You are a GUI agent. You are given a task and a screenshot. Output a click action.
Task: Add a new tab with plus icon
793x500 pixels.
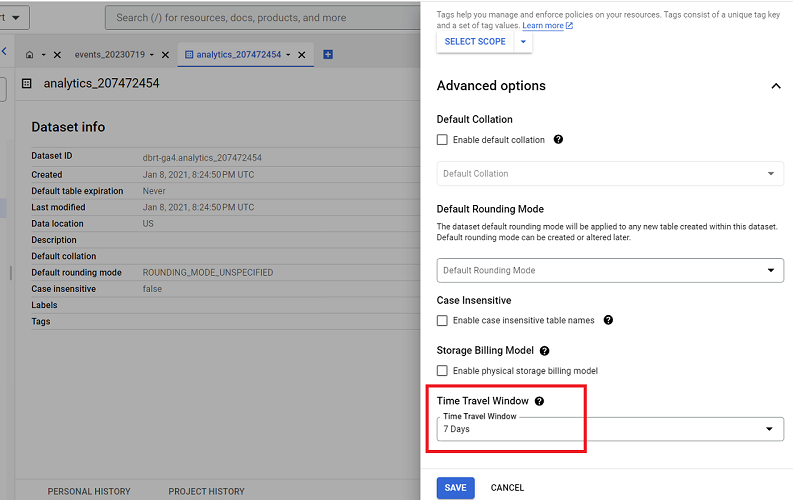pyautogui.click(x=328, y=55)
